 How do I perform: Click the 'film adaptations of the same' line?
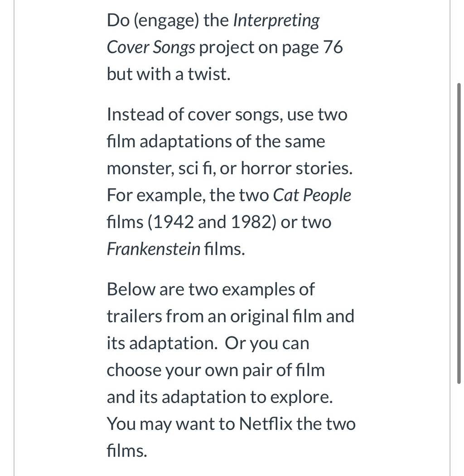[x=216, y=141]
